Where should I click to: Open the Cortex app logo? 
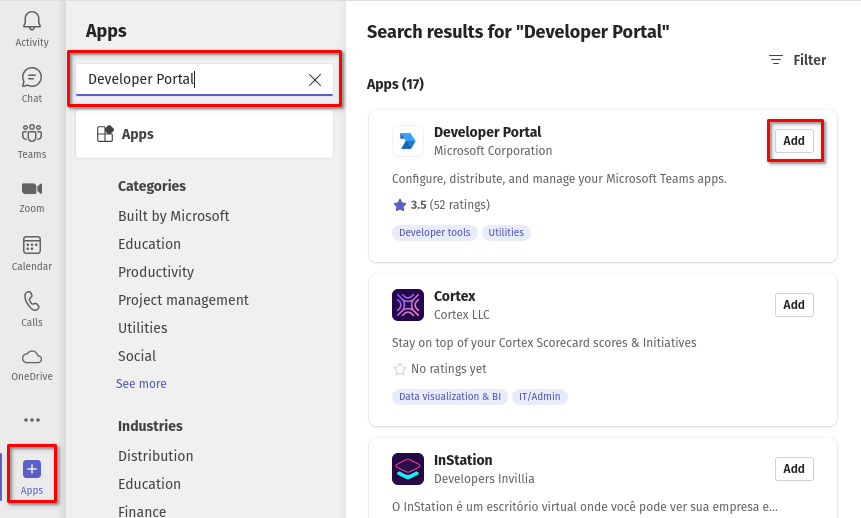click(408, 305)
